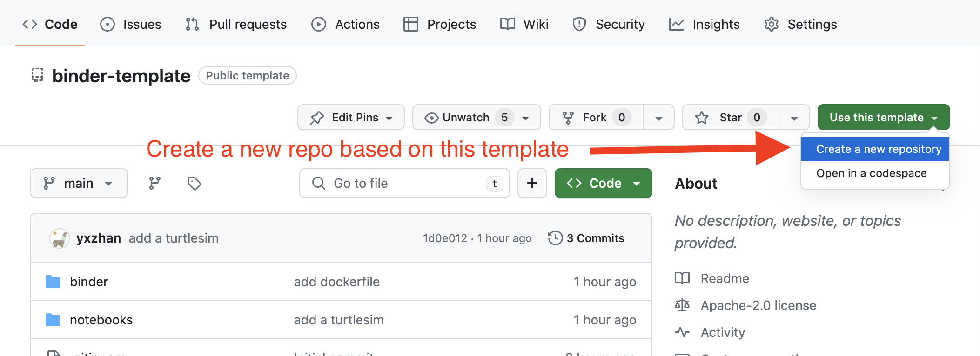
Task: Click the Insights graph icon
Action: [x=677, y=24]
